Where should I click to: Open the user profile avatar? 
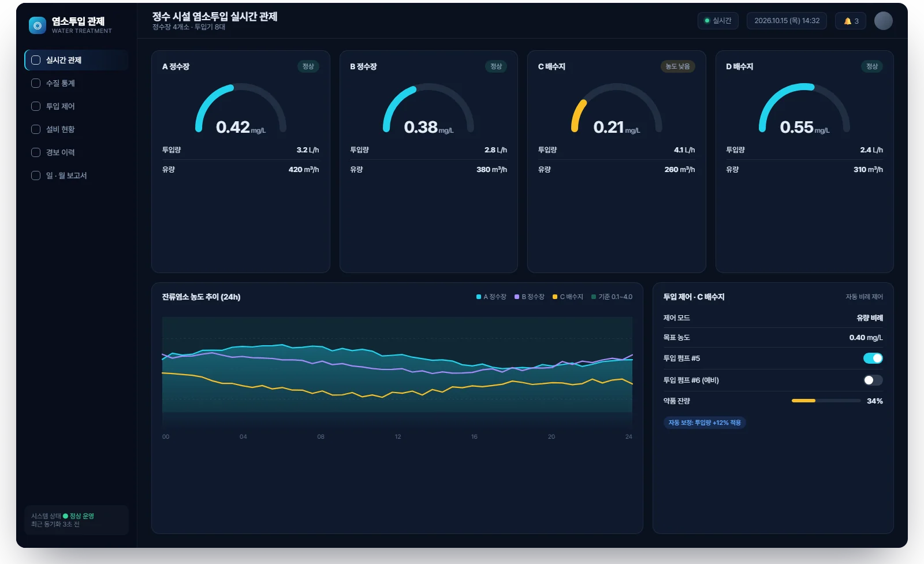[884, 21]
